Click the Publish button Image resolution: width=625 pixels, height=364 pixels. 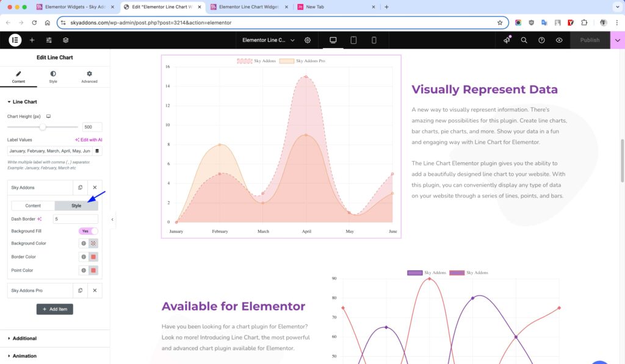590,40
